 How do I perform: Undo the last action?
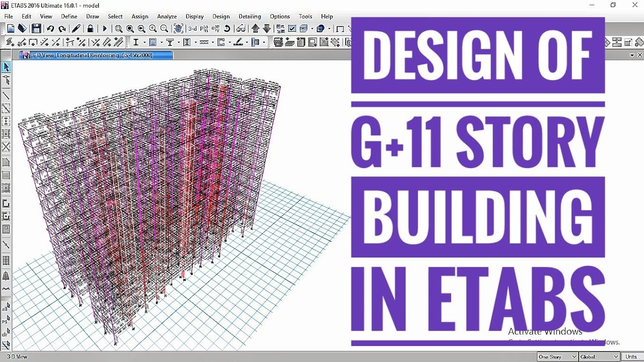50,29
